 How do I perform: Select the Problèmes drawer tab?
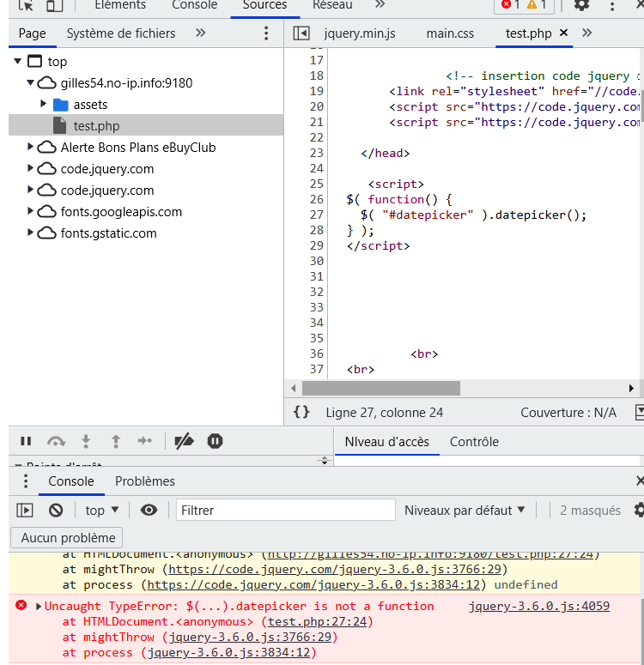click(145, 481)
